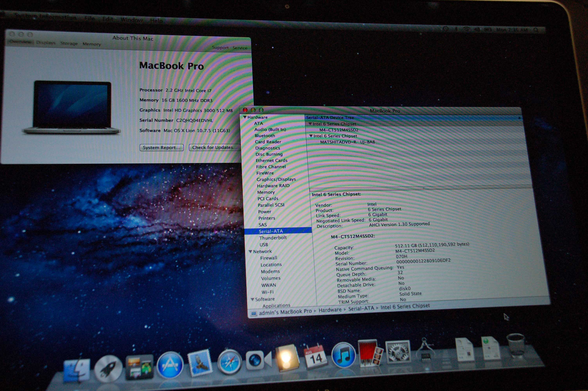
Task: Switch to the Storage tab
Action: [x=69, y=43]
